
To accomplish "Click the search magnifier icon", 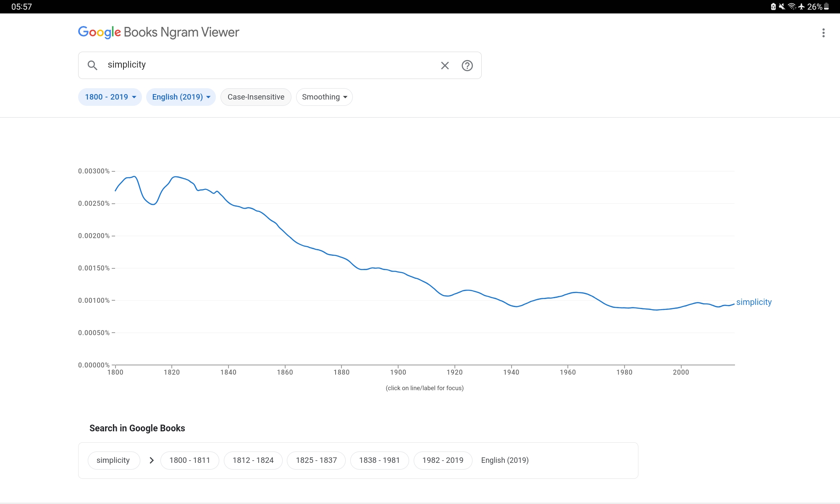I will (92, 65).
